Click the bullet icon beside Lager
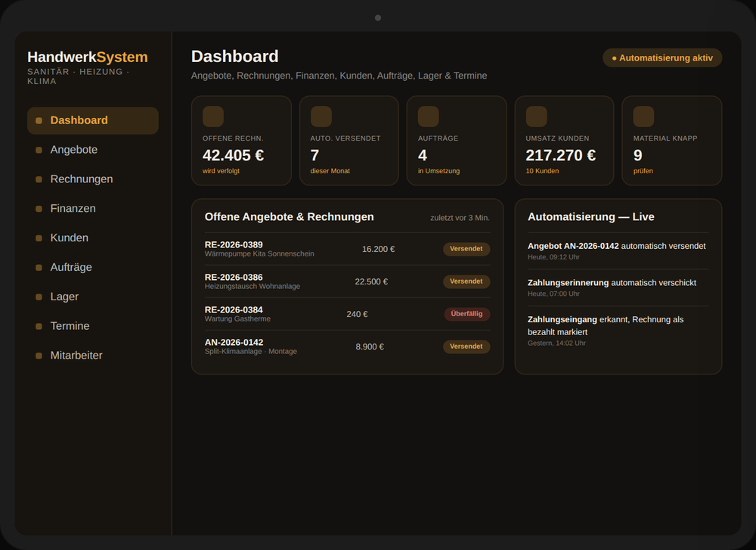 (x=39, y=297)
